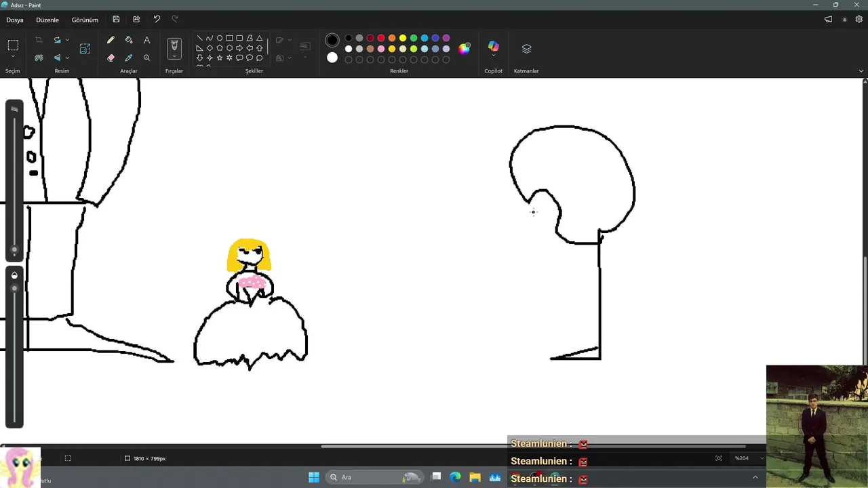Screen dimensions: 868x488
Task: Open the Düzenle menu
Action: (x=47, y=20)
